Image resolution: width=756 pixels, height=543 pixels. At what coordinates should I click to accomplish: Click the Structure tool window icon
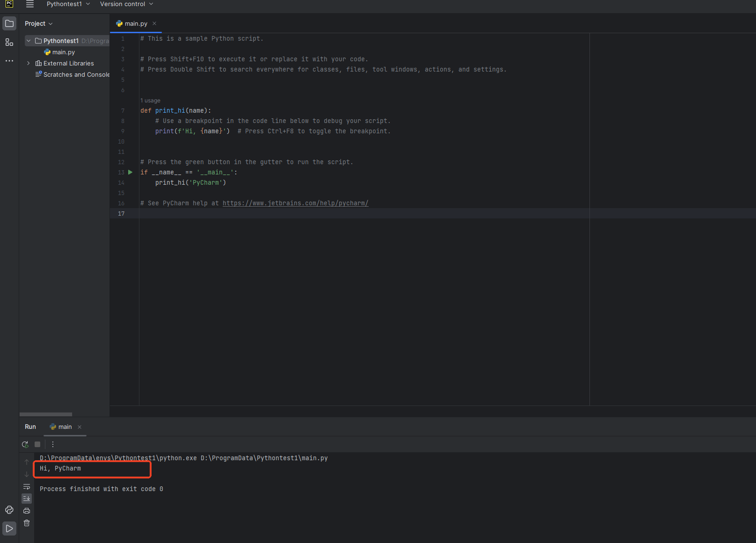pos(9,42)
